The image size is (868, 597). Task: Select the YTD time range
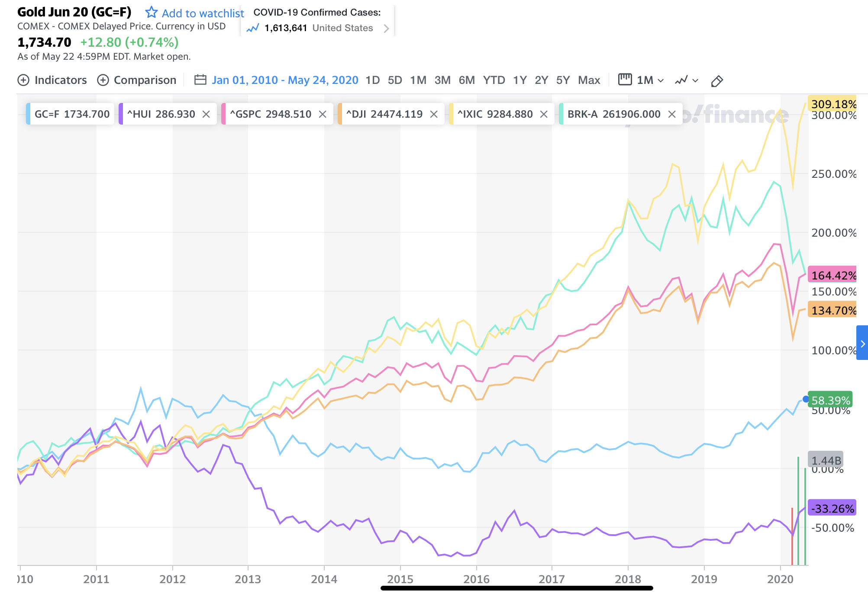(x=494, y=80)
